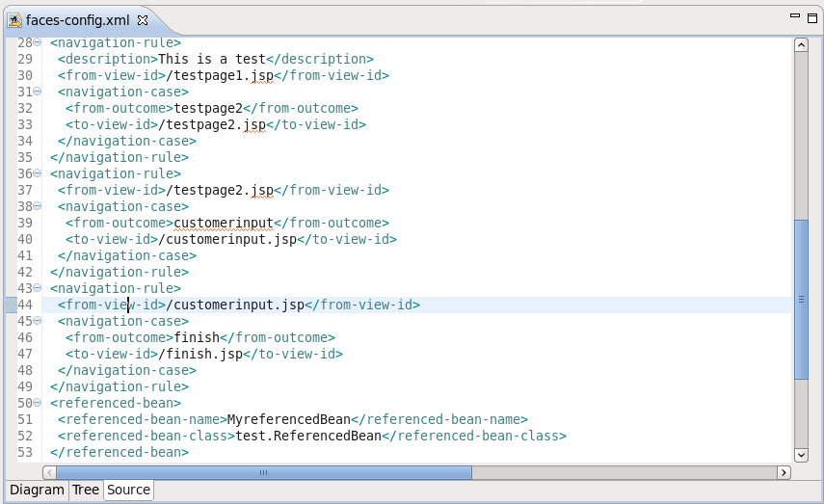Minimize the editor view
824x504 pixels.
point(795,16)
